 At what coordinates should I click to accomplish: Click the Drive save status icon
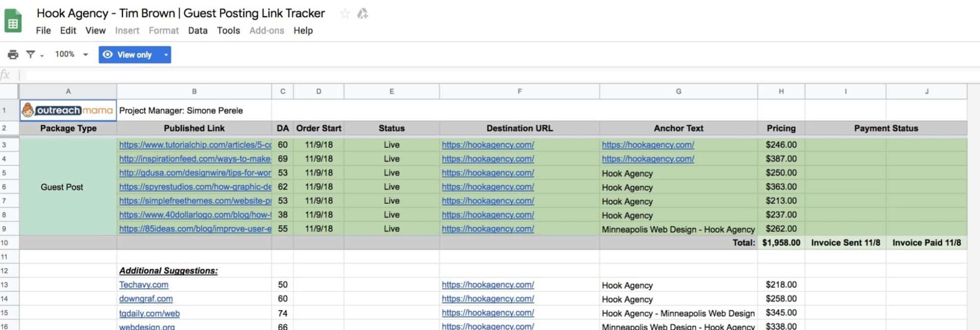pyautogui.click(x=363, y=14)
